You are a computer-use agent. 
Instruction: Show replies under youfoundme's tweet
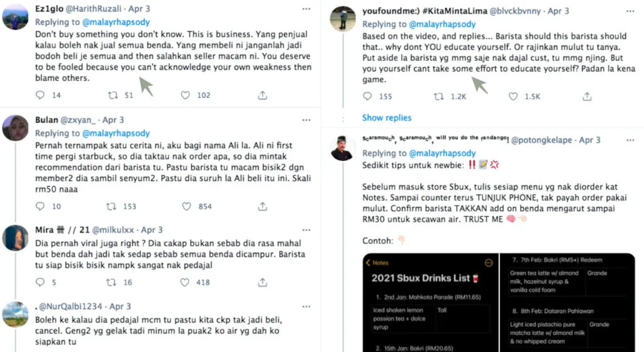point(387,118)
